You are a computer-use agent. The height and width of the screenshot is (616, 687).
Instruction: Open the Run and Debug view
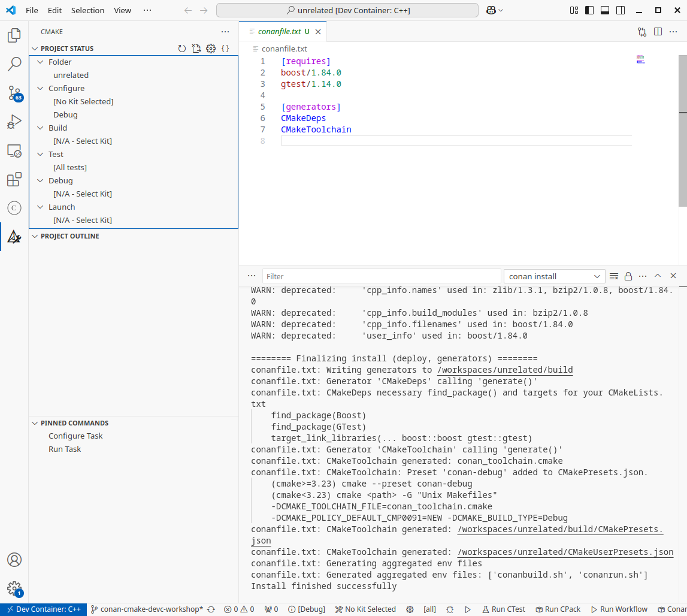coord(14,122)
